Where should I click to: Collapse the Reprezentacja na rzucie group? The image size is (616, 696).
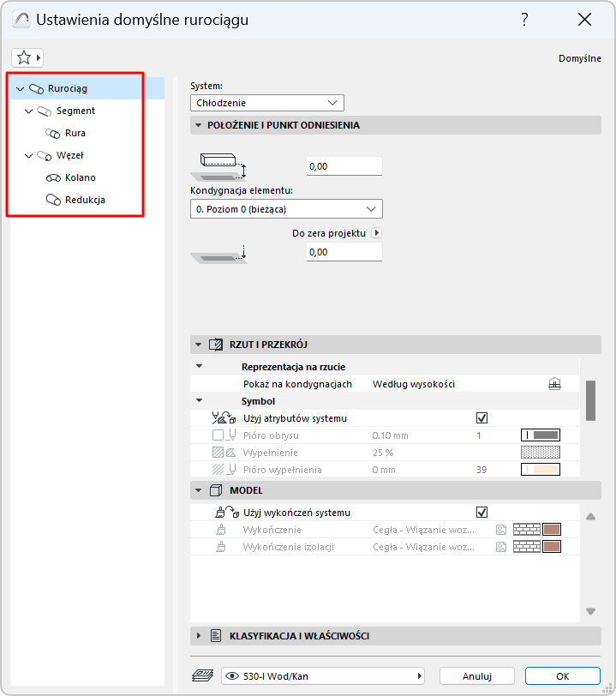click(x=200, y=366)
